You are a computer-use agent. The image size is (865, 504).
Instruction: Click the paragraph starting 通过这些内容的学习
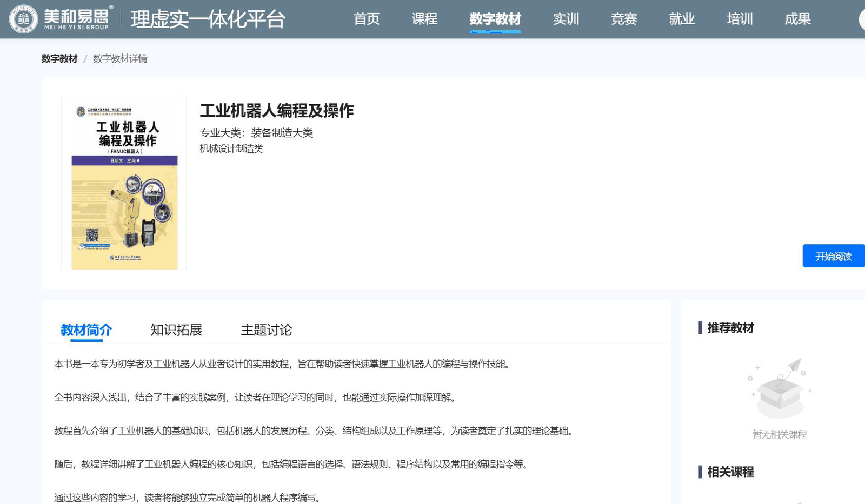point(189,498)
